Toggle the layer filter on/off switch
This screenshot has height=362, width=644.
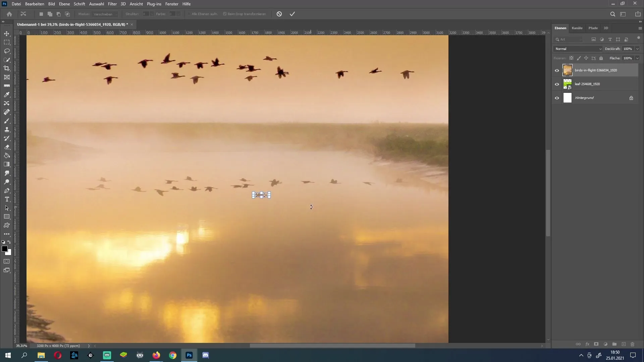coord(639,38)
